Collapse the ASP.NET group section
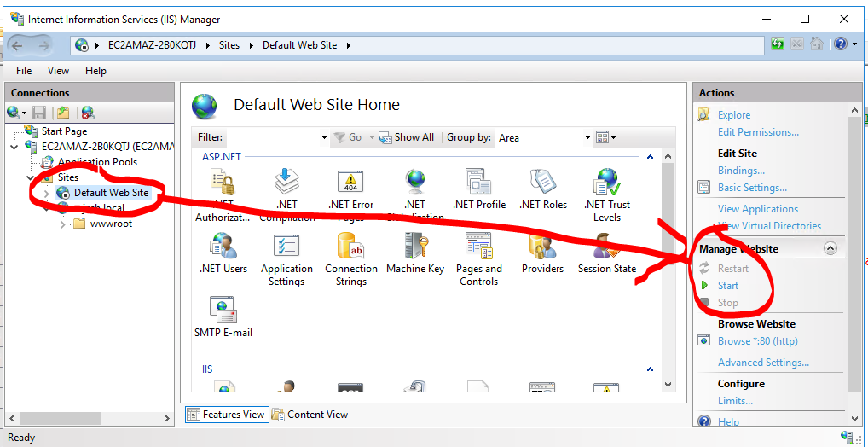The height and width of the screenshot is (447, 868). (x=650, y=157)
